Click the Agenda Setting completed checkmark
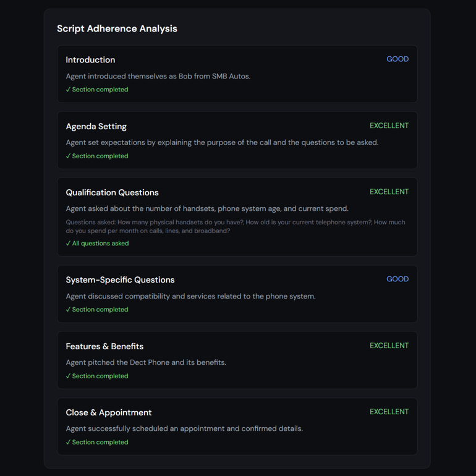Viewport: 476px width, 476px height. pyautogui.click(x=97, y=156)
